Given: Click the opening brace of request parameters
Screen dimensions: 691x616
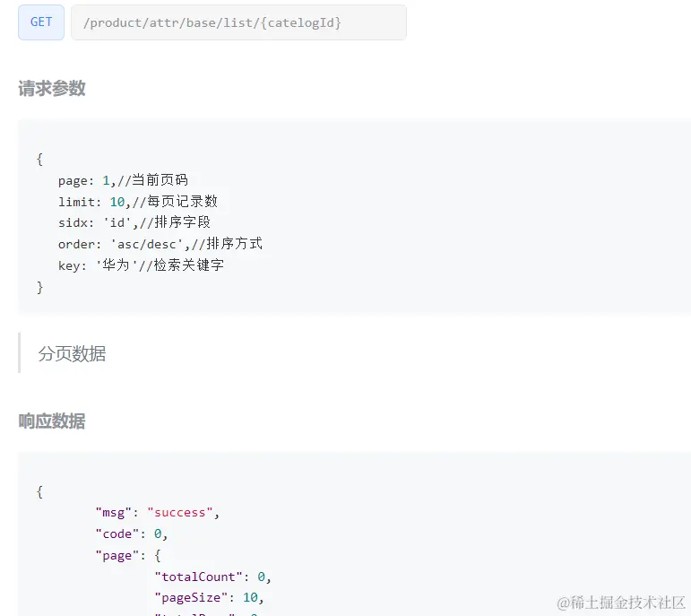Looking at the screenshot, I should point(39,159).
